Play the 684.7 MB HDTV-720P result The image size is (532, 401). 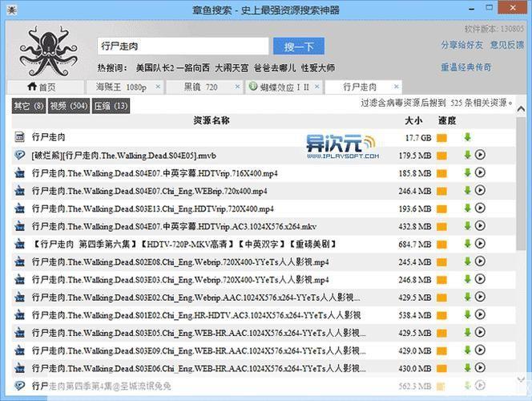coord(481,244)
